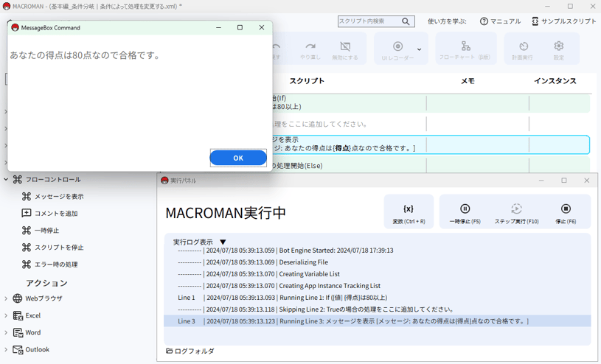Close the 実行パネル window

pyautogui.click(x=586, y=181)
